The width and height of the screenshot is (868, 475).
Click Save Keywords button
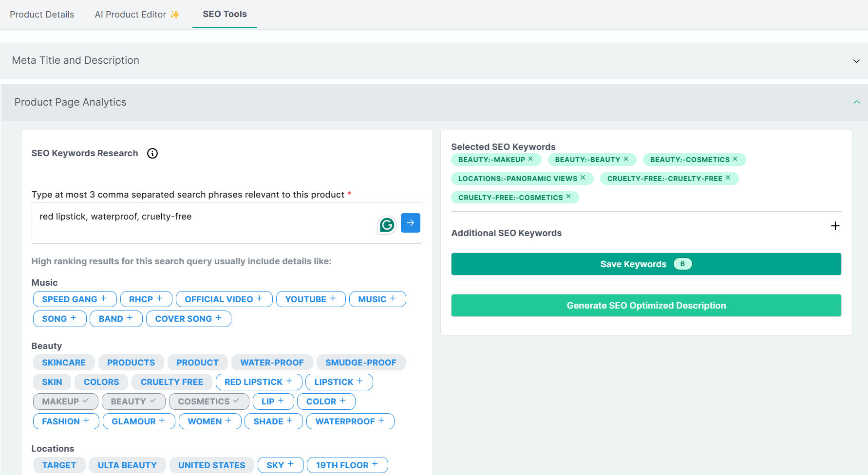click(x=646, y=264)
